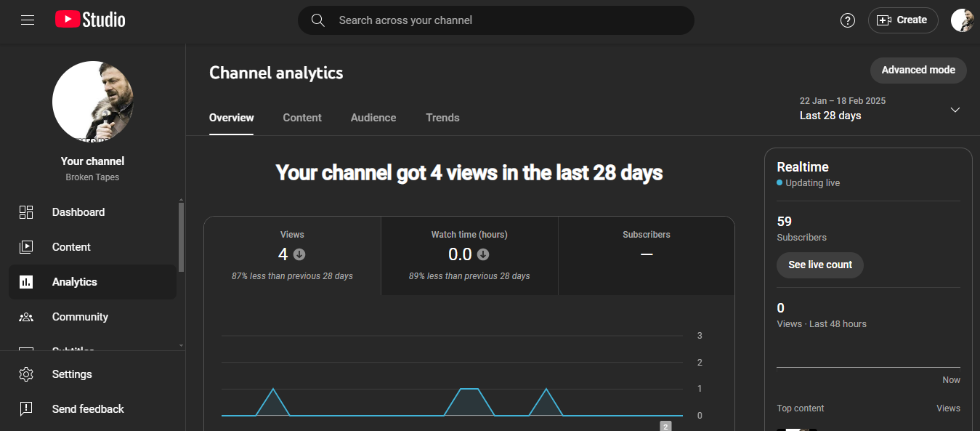Open Community in the sidebar

click(92, 317)
